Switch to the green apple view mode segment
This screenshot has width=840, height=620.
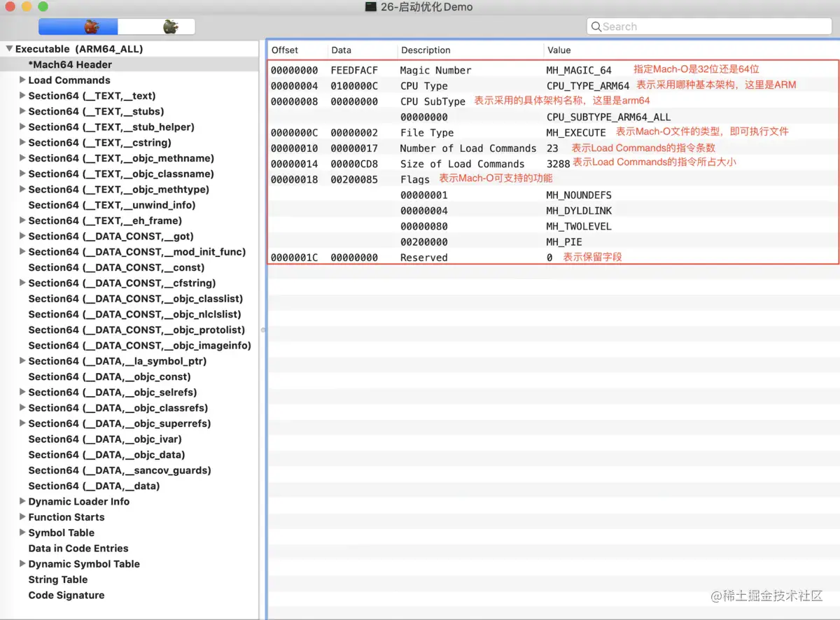tap(156, 27)
